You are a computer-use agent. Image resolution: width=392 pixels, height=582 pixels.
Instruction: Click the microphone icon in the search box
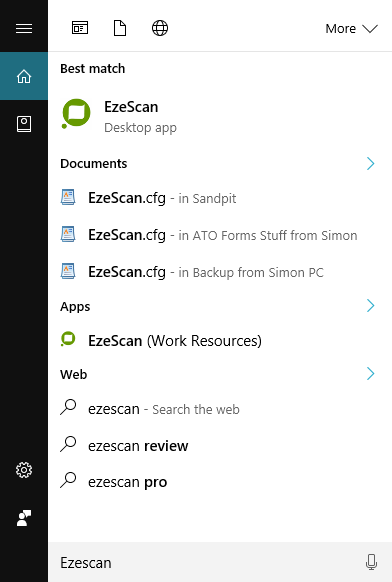pyautogui.click(x=371, y=562)
